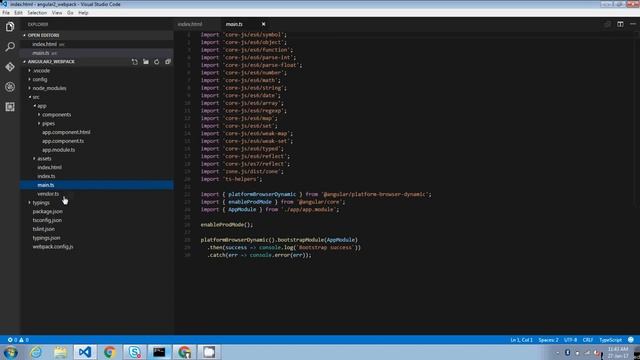The image size is (640, 360).
Task: Open the Extensions view in the activity bar
Action: (x=10, y=107)
